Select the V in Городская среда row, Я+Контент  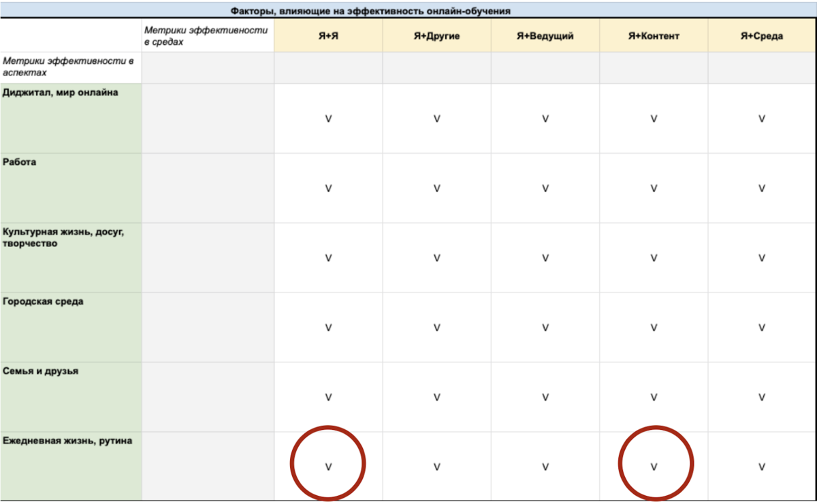654,327
